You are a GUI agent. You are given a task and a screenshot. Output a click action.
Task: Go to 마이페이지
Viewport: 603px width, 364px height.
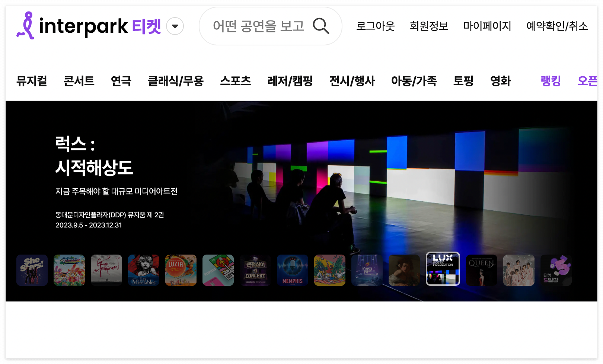tap(487, 26)
